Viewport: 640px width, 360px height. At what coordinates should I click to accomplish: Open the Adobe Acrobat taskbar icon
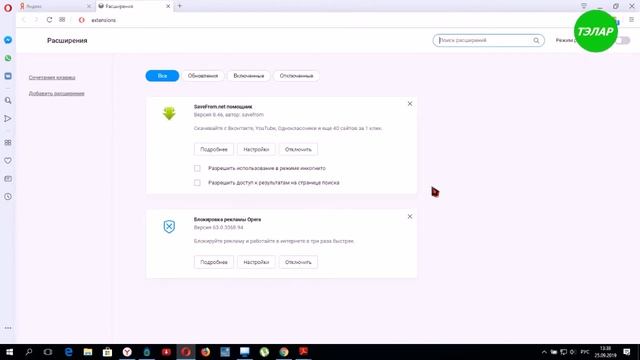tap(303, 352)
